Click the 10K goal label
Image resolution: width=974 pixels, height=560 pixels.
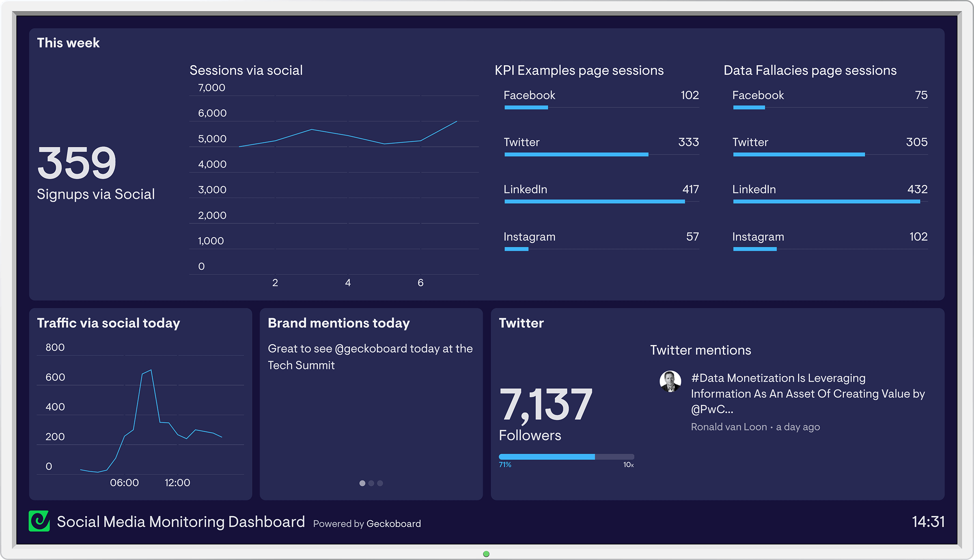[x=628, y=465]
